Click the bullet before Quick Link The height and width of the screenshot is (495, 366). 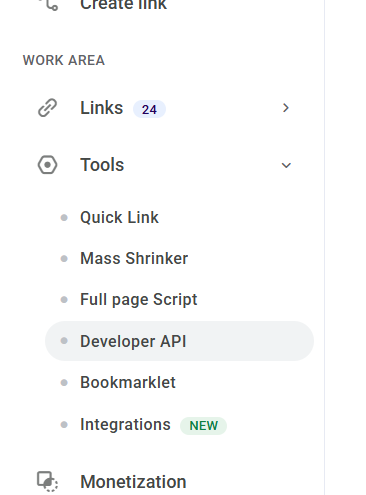pos(64,218)
